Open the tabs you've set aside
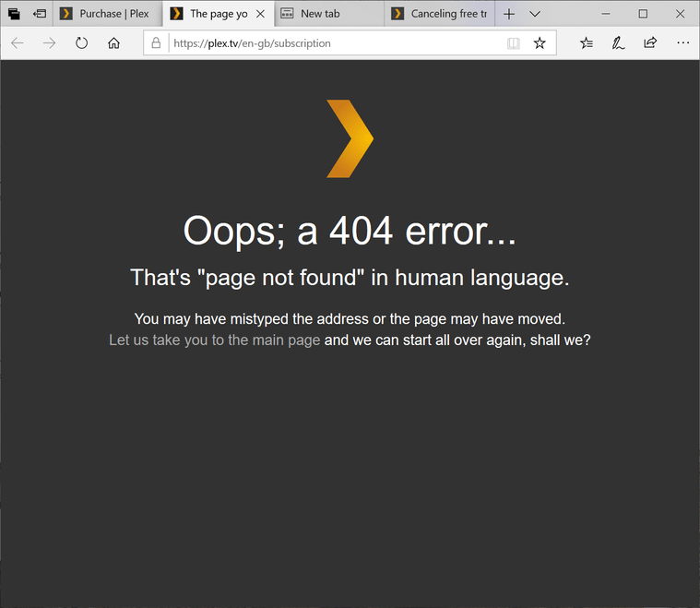Viewport: 700px width, 608px height. [x=14, y=14]
